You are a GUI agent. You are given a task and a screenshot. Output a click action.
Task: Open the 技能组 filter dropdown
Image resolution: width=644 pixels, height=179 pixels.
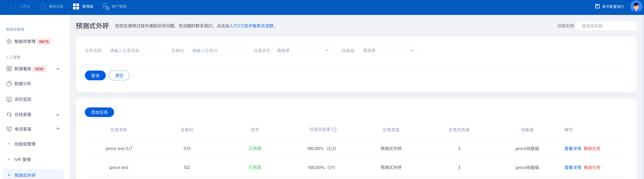pyautogui.click(x=390, y=50)
